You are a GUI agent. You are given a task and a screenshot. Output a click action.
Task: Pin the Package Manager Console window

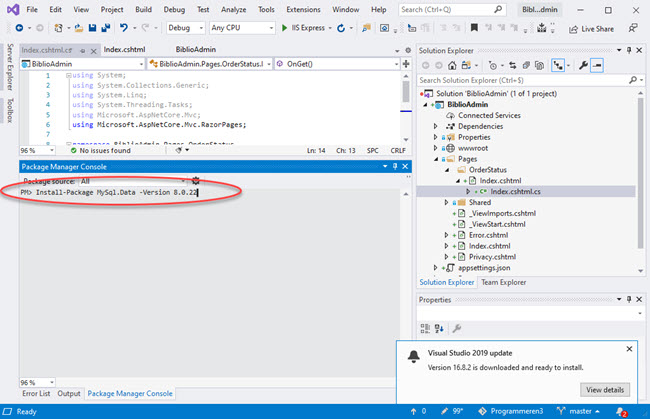tap(395, 166)
